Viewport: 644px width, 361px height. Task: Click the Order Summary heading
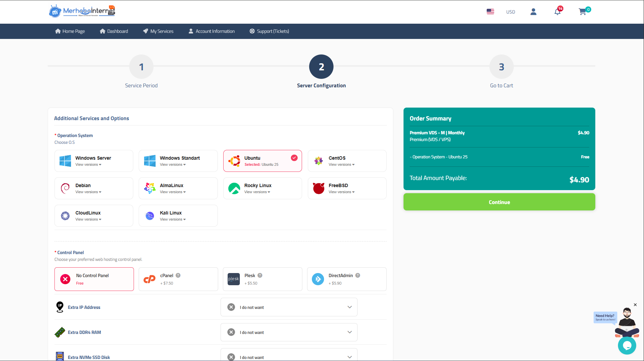(431, 118)
